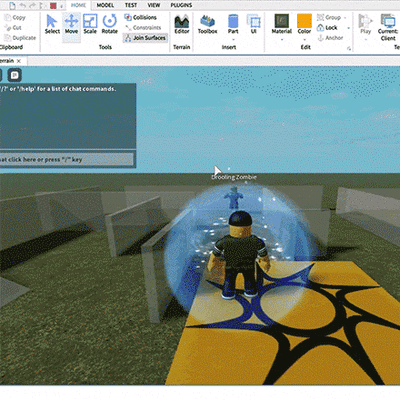
Task: Open the Group dropdown arrow
Action: [x=345, y=18]
